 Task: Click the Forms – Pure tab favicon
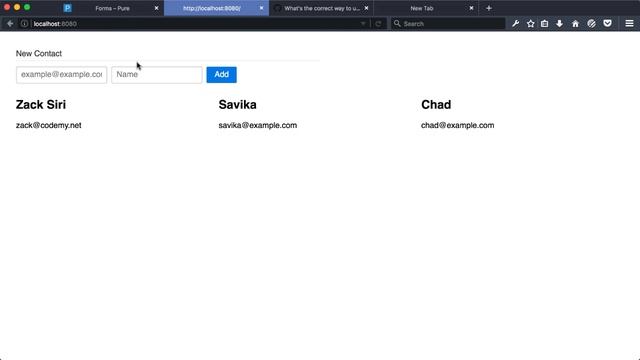click(67, 8)
